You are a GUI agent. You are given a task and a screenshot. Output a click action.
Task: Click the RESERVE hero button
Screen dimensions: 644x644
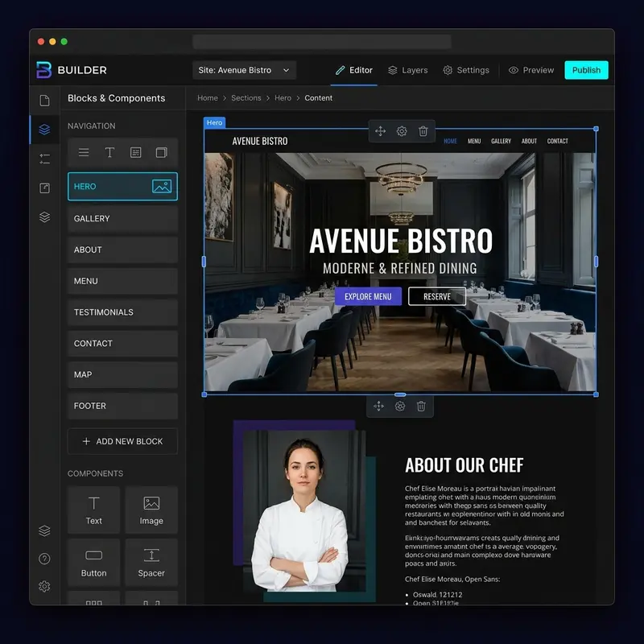437,296
